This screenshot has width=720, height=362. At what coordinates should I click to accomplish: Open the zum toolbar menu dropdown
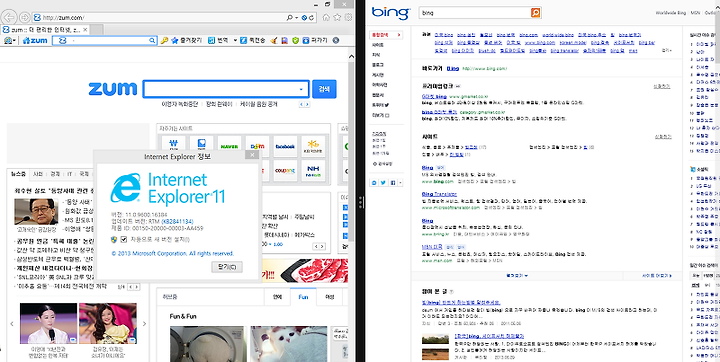(10, 40)
